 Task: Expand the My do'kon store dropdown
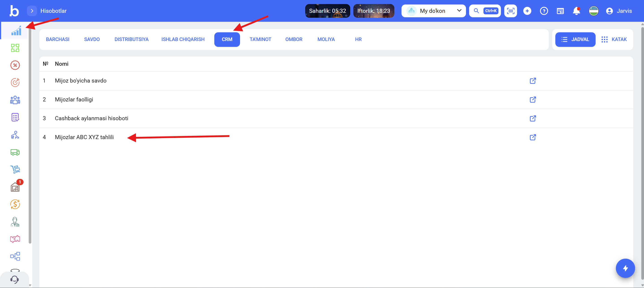(x=434, y=11)
